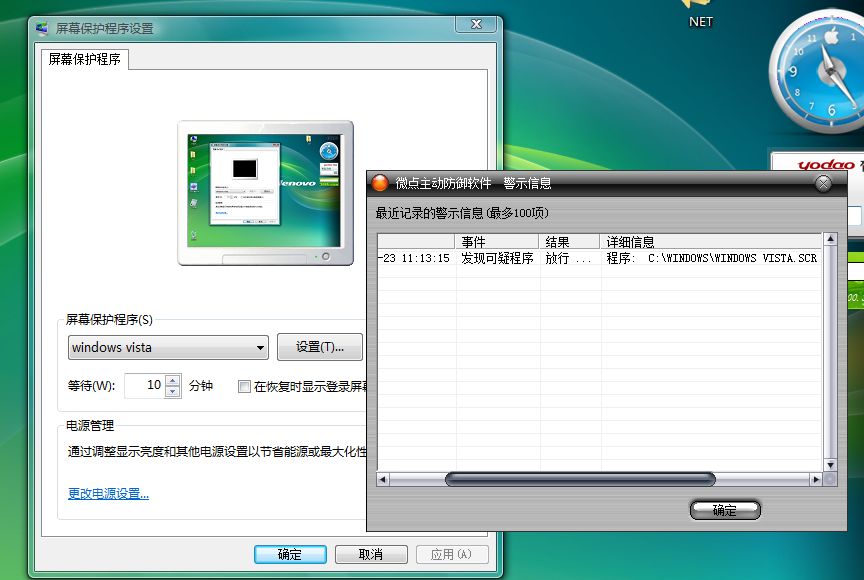This screenshot has width=864, height=580.
Task: Open the windows vista screensaver dropdown
Action: pos(168,348)
